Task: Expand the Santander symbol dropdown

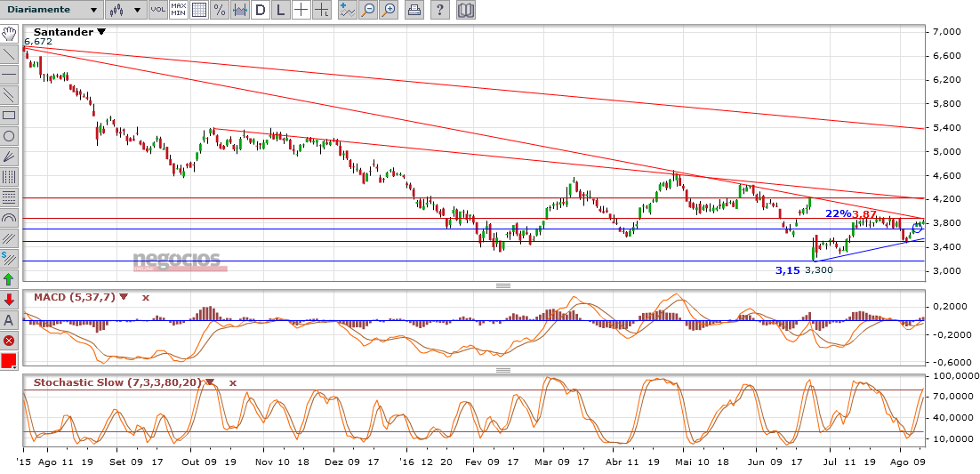Action: pyautogui.click(x=101, y=32)
